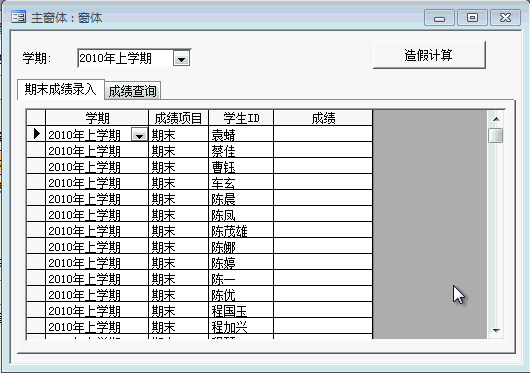
Task: Maximize the 主窗体 window
Action: tap(472, 18)
